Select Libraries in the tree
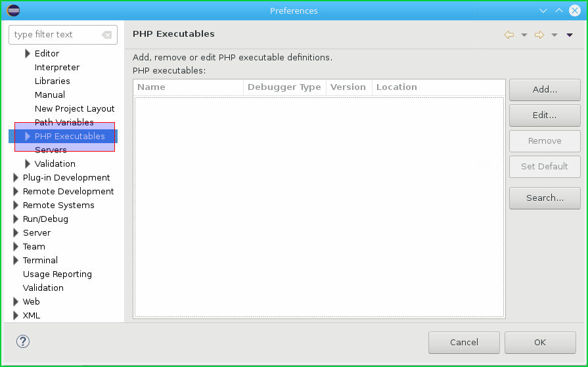Screen dimensions: 588x367 (x=52, y=81)
